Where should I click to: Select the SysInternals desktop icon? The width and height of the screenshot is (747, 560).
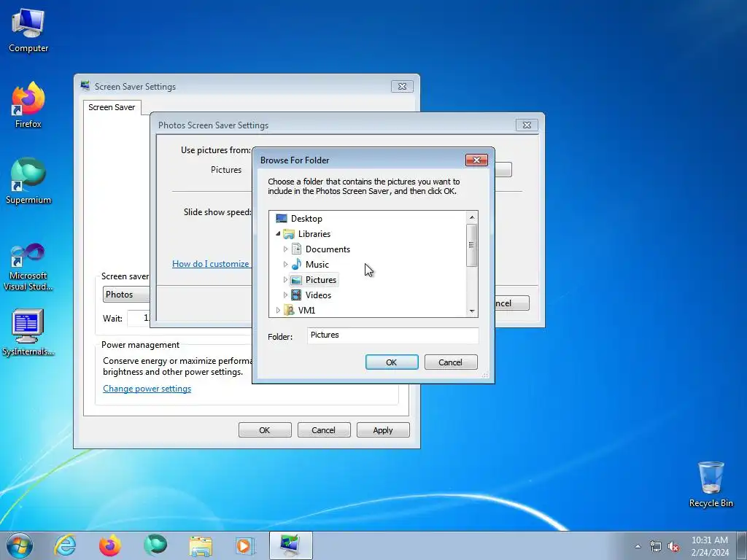tap(28, 332)
